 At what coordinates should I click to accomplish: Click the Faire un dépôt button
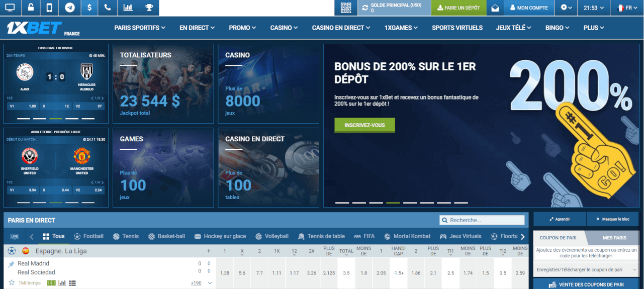tap(459, 8)
